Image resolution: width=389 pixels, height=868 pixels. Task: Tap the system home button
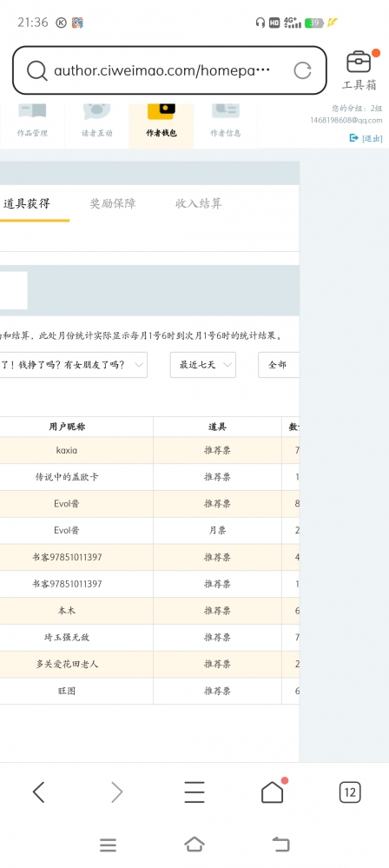194,845
